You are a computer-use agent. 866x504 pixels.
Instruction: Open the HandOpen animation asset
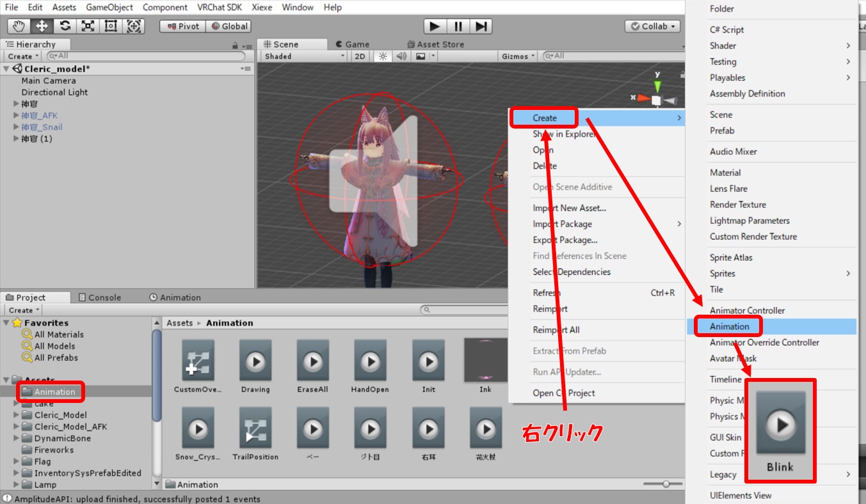click(x=370, y=366)
